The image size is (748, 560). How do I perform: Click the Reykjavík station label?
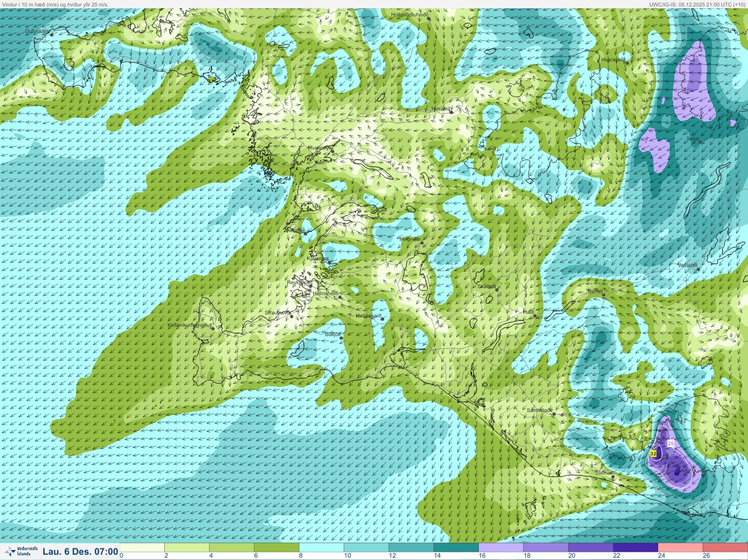(297, 282)
